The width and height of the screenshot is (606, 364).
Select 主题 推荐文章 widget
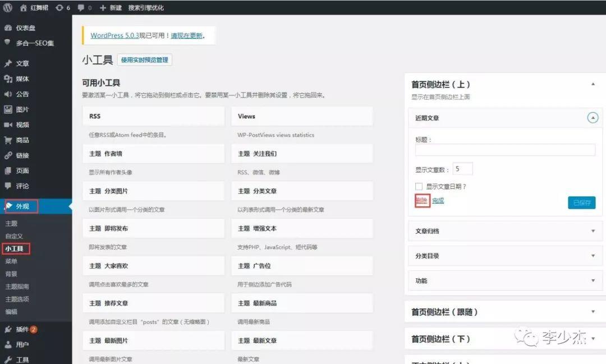(153, 303)
